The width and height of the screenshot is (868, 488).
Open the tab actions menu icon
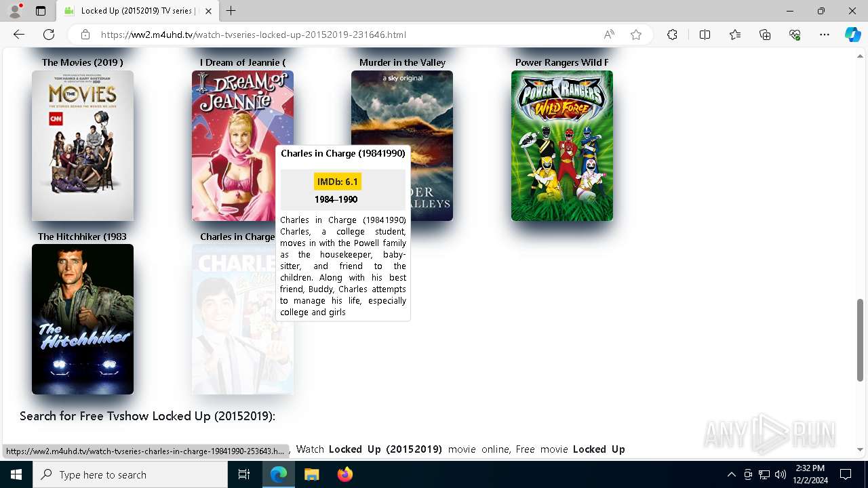(x=41, y=11)
